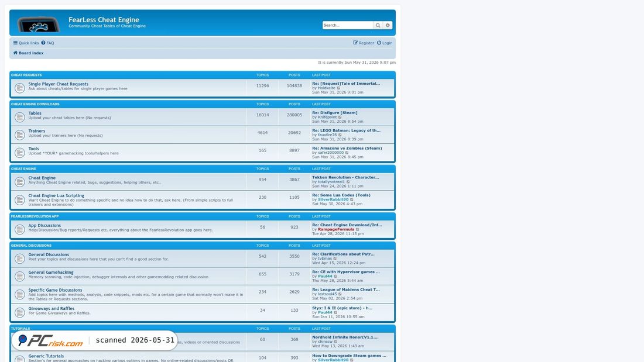This screenshot has height=362, width=644.
Task: View user profile RampageFormula
Action: [x=336, y=229]
